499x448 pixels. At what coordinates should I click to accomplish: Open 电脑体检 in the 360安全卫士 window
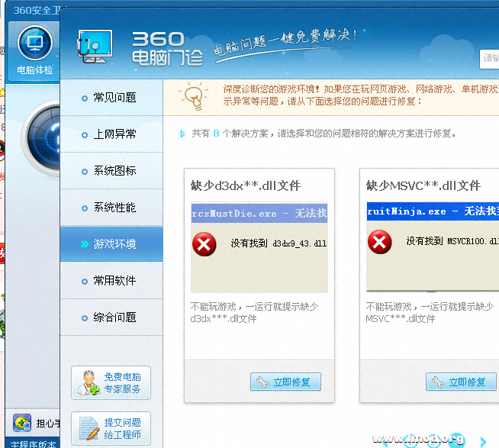tap(34, 51)
